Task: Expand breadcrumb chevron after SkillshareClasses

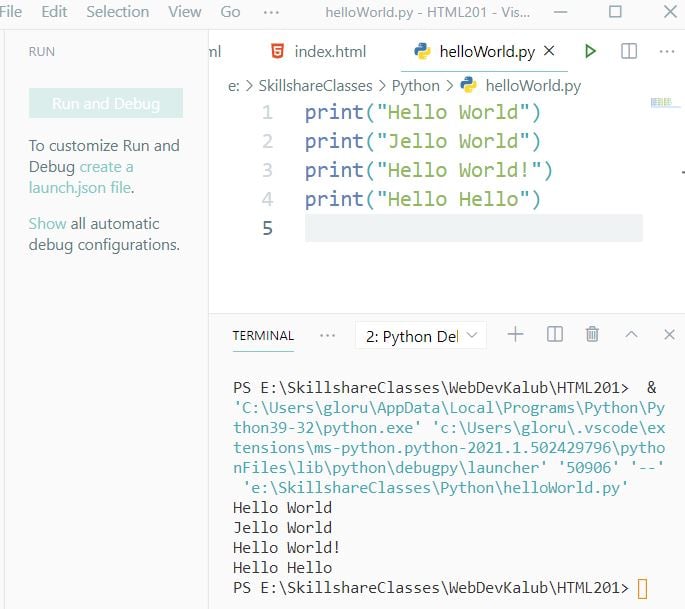Action: point(382,86)
